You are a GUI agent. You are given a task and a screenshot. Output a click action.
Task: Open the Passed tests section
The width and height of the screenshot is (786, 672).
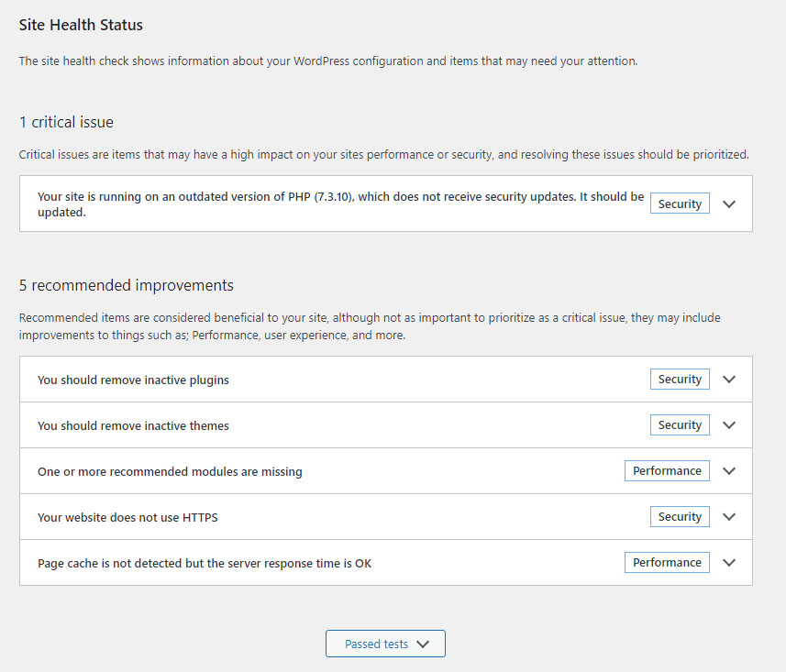[377, 644]
